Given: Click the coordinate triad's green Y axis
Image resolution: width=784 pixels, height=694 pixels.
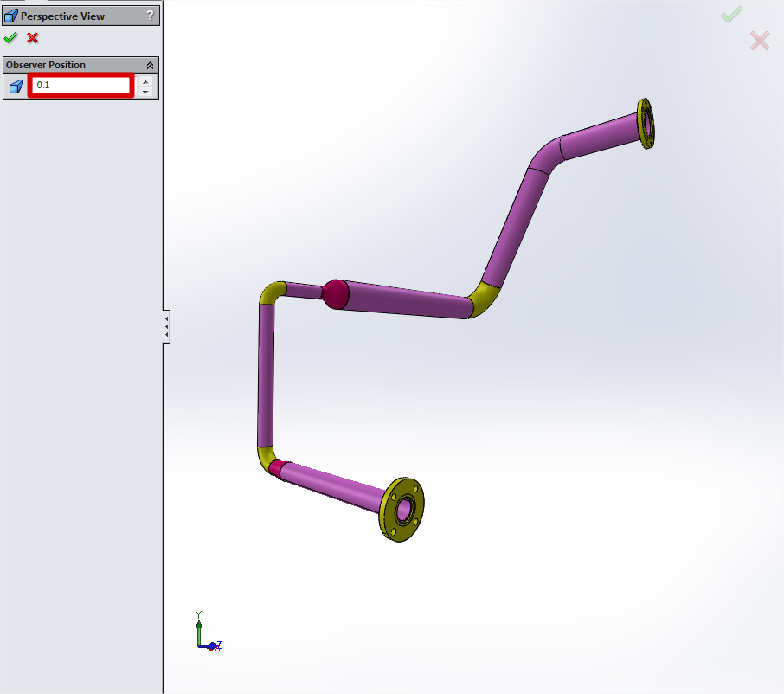Looking at the screenshot, I should pos(199,625).
